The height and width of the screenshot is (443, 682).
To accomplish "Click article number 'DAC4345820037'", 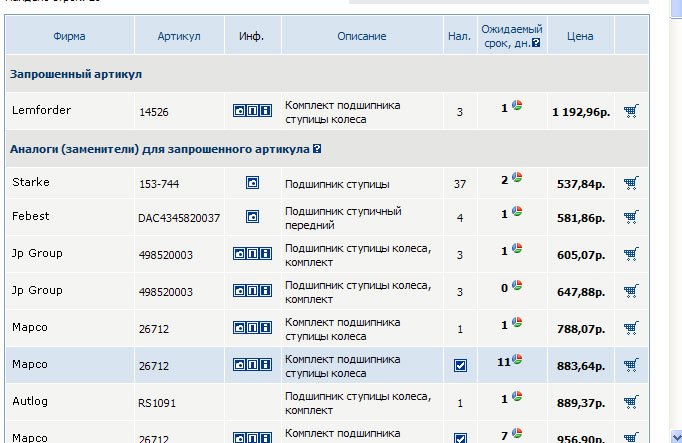I will [179, 218].
